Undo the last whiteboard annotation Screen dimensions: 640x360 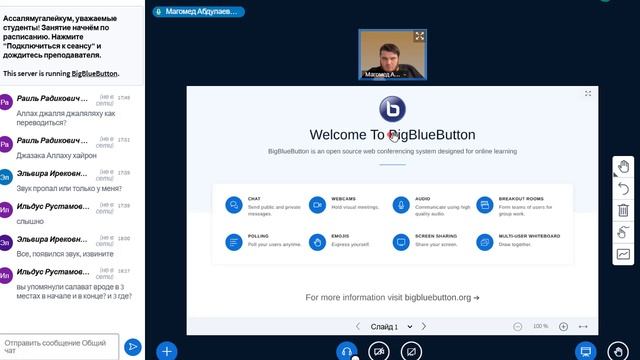click(623, 189)
